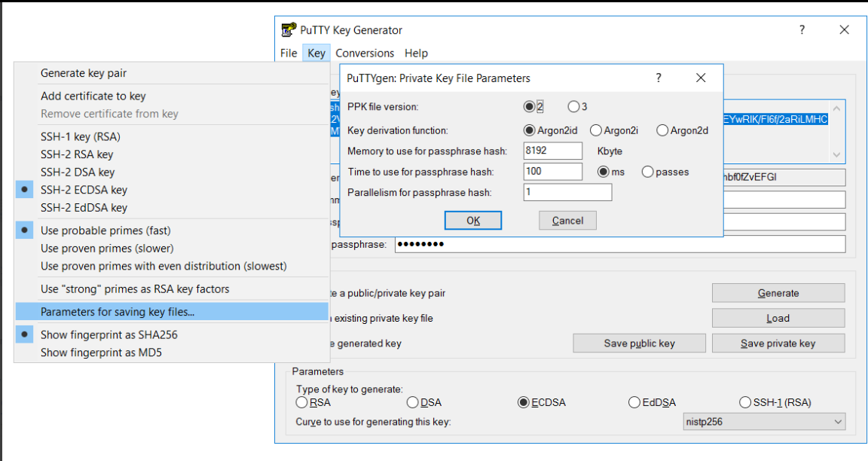Screen dimensions: 868x461
Task: Click the Parallelism for passphrase hash field
Action: point(567,192)
